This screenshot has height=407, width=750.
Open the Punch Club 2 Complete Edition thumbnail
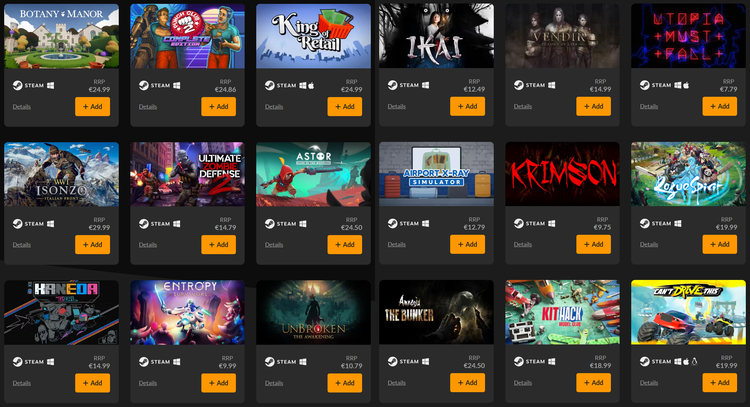click(x=188, y=36)
